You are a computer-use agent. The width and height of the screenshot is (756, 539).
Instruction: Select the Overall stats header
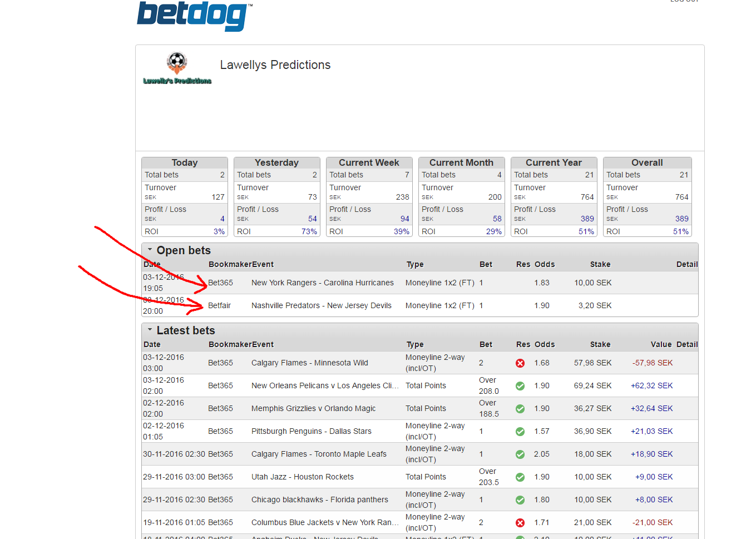click(x=648, y=162)
